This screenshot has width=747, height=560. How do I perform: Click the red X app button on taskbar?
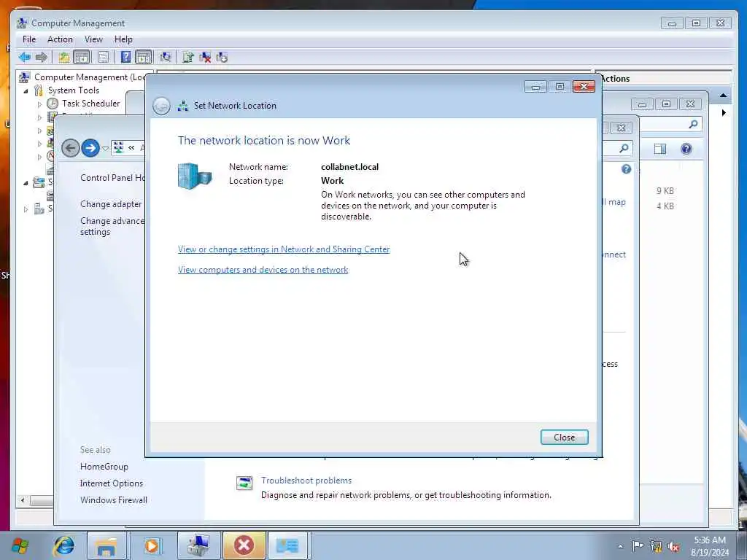(244, 545)
